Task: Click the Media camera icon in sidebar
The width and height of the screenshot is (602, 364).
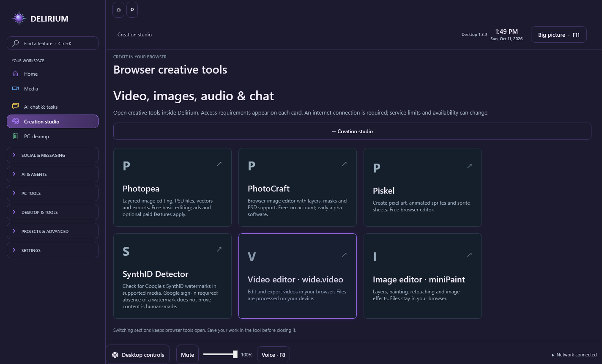Action: click(16, 88)
